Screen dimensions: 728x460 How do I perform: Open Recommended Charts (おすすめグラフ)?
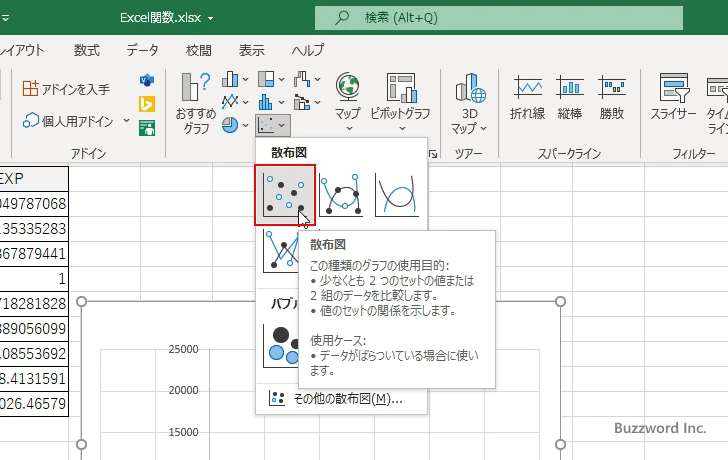point(195,103)
